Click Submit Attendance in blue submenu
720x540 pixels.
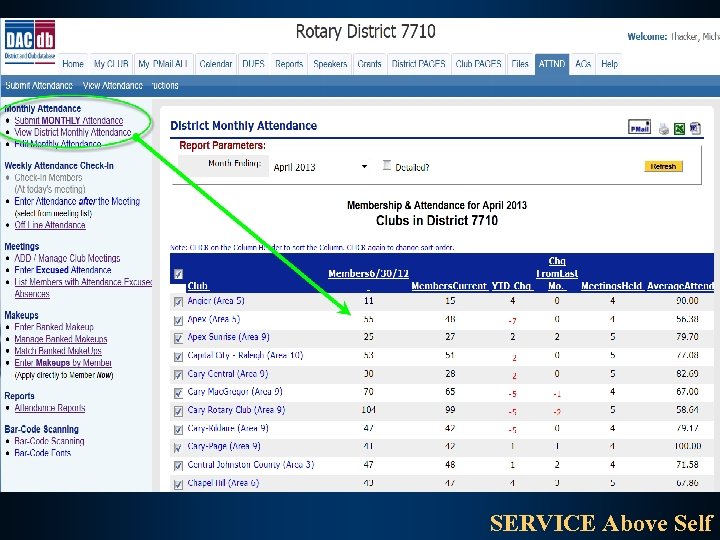[39, 85]
